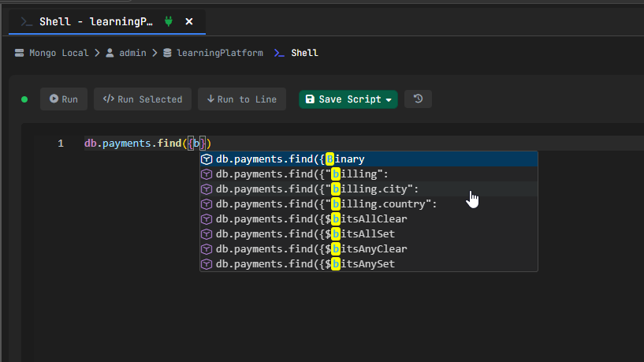644x362 pixels.
Task: Choose the "billing": autocomplete suggestion
Action: [369, 174]
